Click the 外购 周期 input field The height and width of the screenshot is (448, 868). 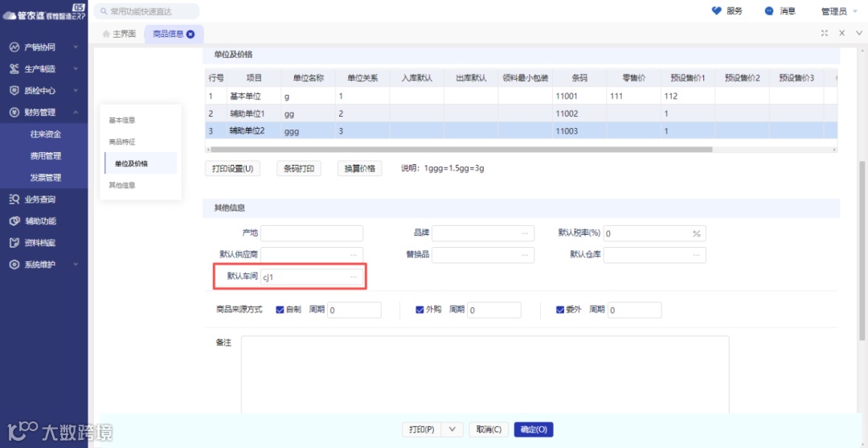pyautogui.click(x=494, y=310)
